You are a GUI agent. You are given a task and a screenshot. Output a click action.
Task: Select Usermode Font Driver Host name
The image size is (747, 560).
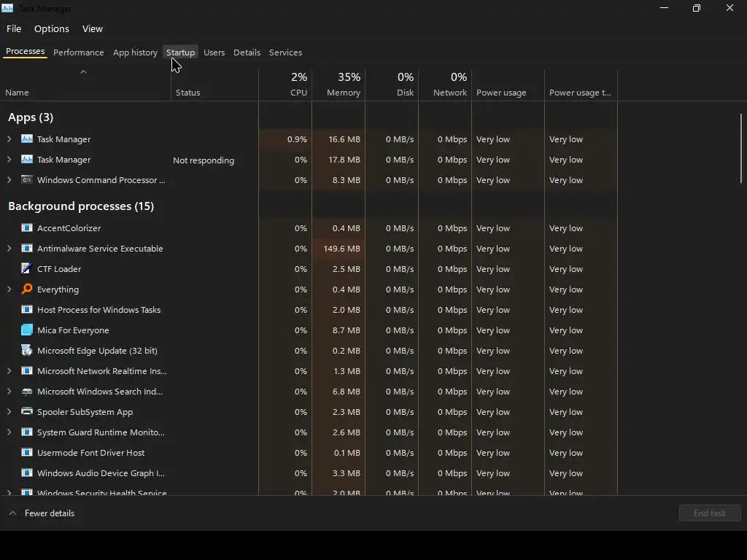90,452
